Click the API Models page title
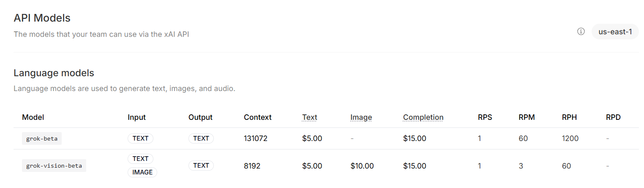The image size is (644, 188). [x=42, y=18]
